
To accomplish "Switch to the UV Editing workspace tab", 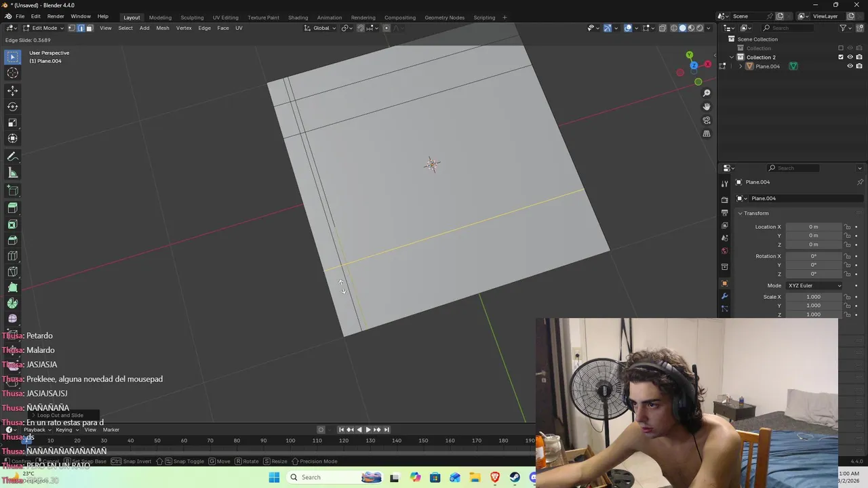I will [225, 17].
